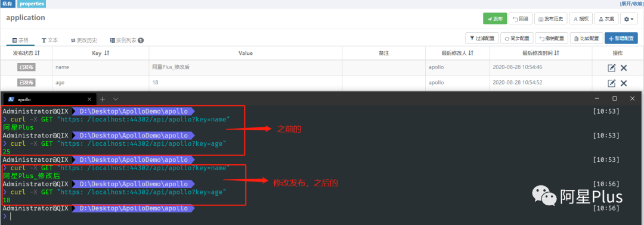Switch to the 实例列表 tab

[126, 40]
